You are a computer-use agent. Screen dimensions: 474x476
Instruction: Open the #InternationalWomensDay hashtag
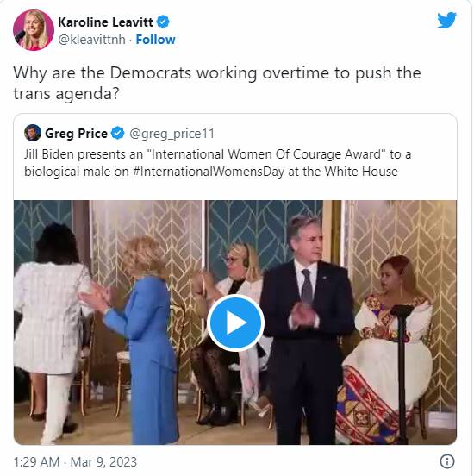(x=209, y=172)
